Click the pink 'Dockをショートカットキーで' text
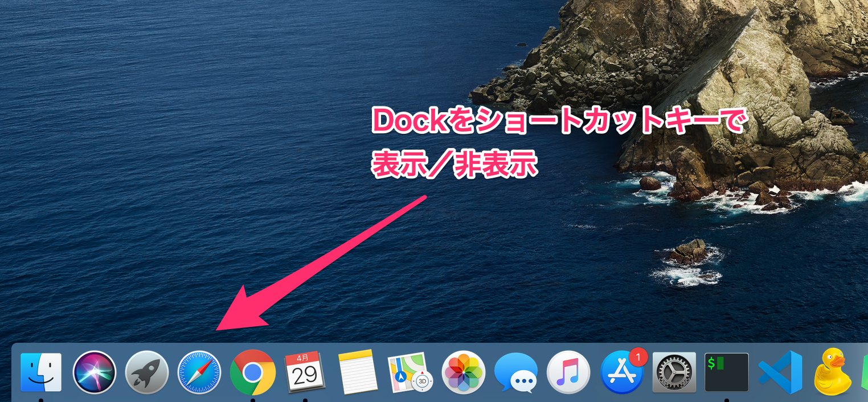 558,121
